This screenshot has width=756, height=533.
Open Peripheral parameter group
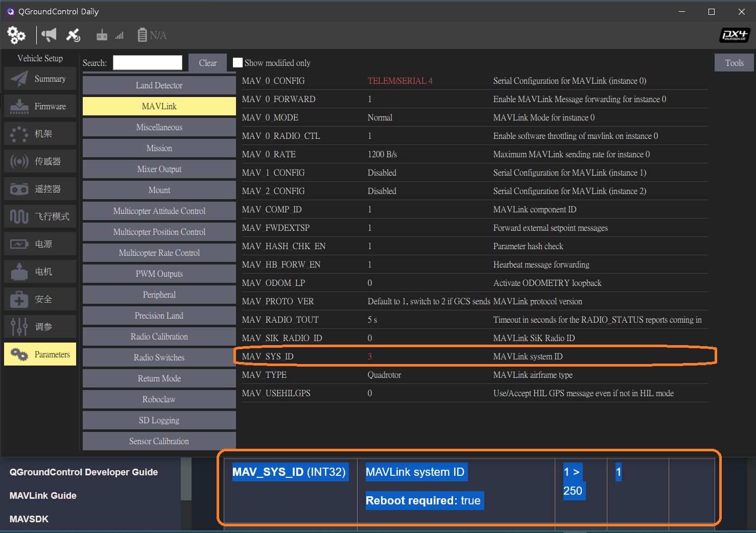tap(159, 295)
